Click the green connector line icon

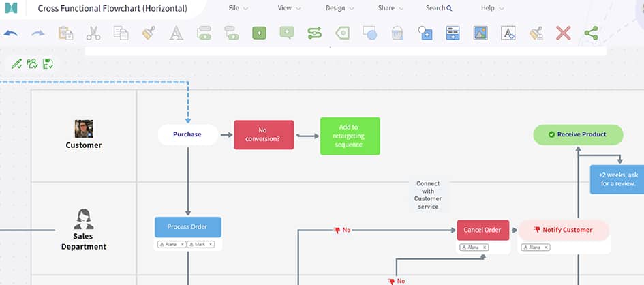[x=314, y=33]
